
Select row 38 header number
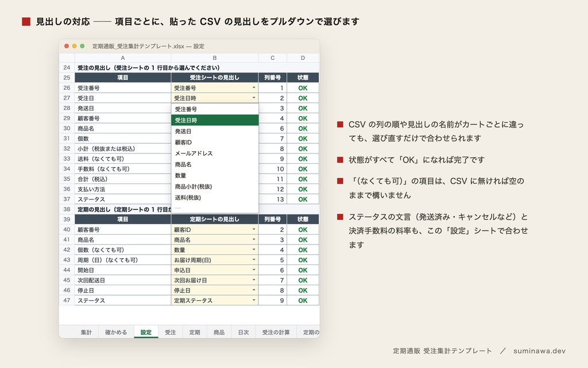coord(67,209)
